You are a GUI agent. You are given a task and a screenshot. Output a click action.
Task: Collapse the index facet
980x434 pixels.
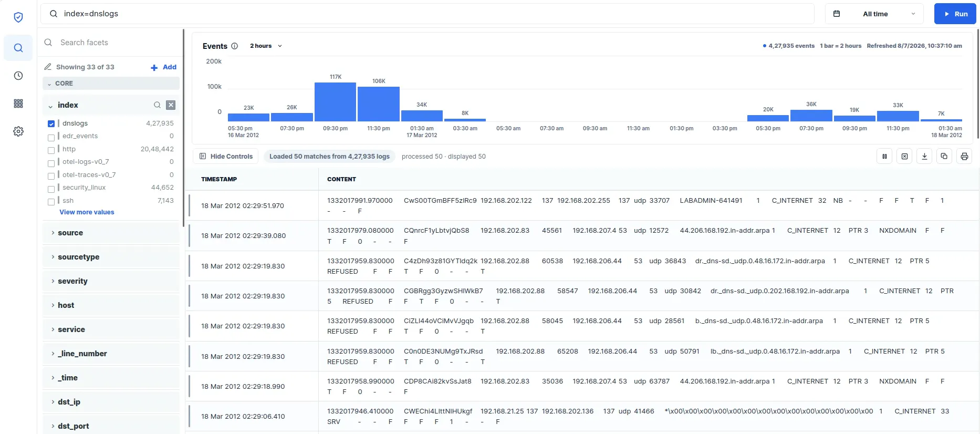(x=50, y=106)
